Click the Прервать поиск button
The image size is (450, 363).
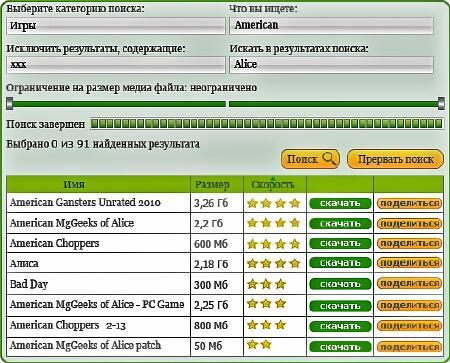(396, 159)
